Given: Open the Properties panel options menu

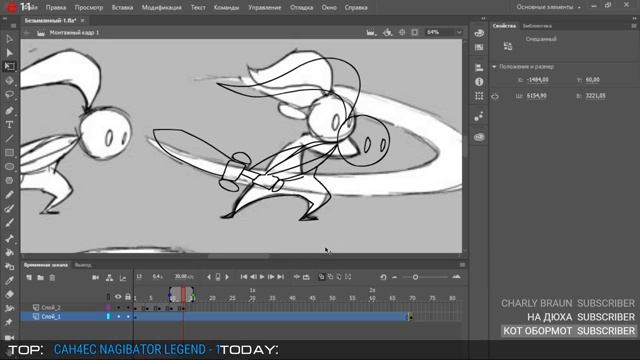Looking at the screenshot, I should [633, 26].
